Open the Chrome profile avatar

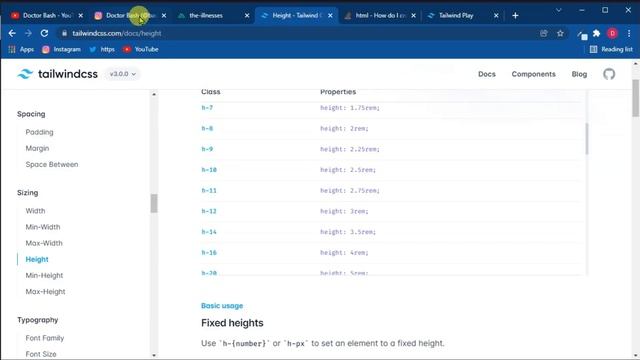point(612,33)
